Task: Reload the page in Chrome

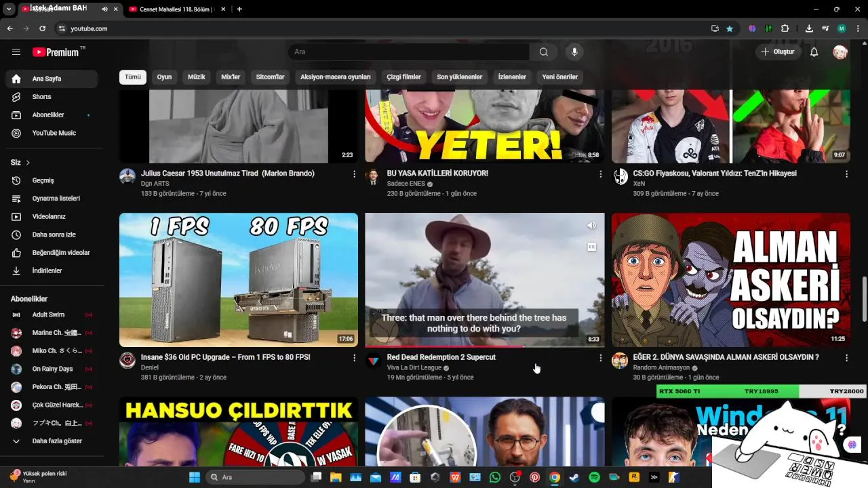Action: [42, 28]
